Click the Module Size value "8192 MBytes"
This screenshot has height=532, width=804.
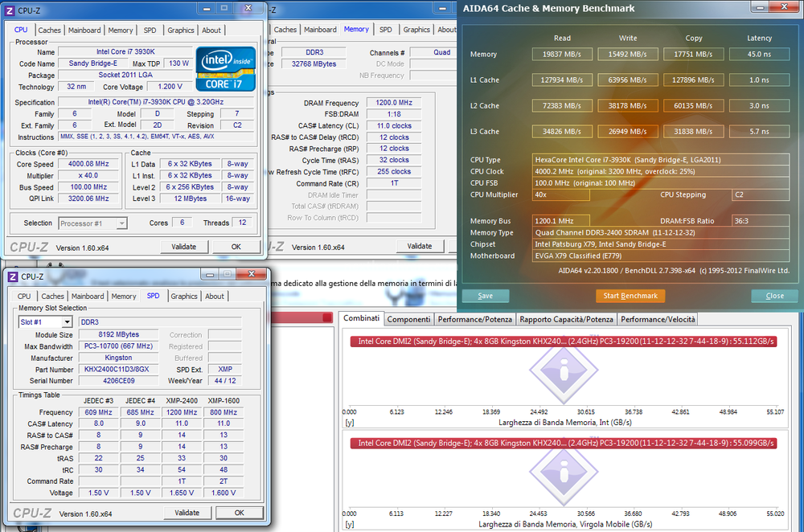pyautogui.click(x=118, y=334)
